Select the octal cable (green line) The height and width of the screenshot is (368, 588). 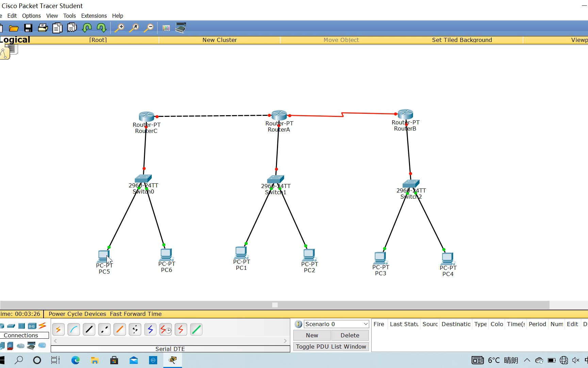click(x=196, y=329)
